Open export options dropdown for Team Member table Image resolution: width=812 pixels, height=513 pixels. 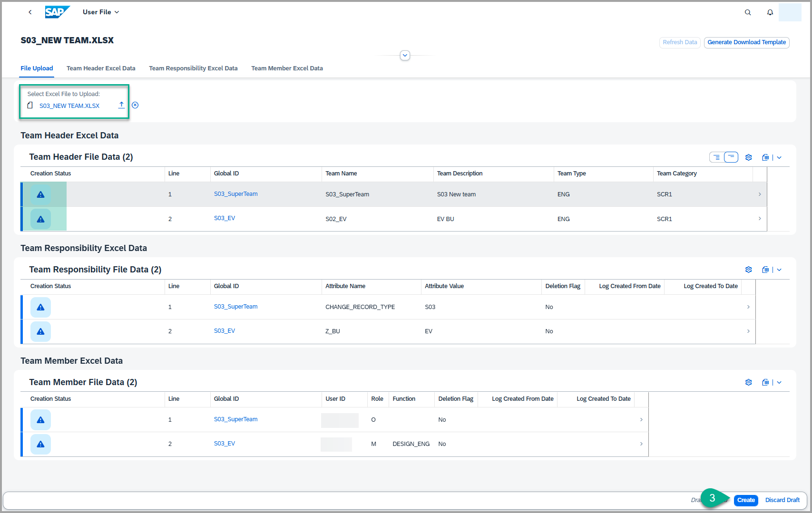pos(779,383)
